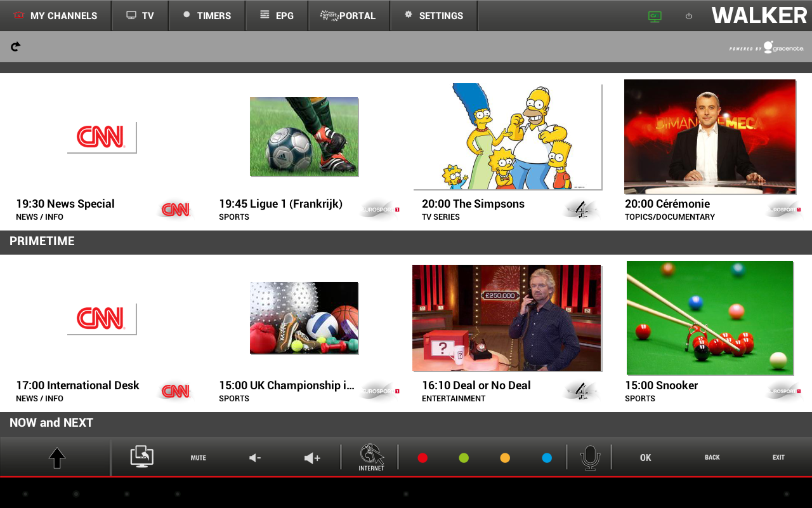The image size is (812, 508).
Task: Tap the BACK remote button
Action: pos(712,458)
